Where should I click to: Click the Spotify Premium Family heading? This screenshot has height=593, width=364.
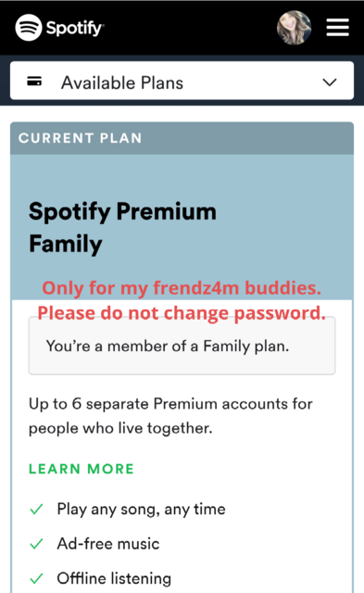click(x=122, y=227)
